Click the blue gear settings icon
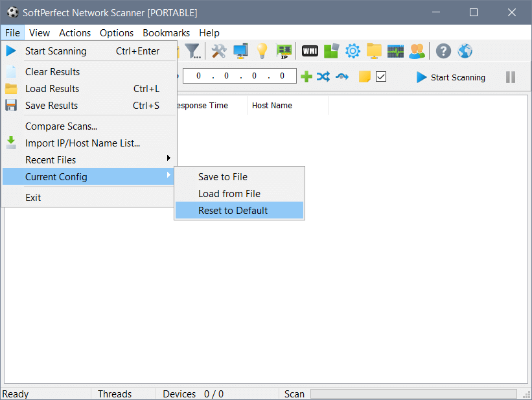Image resolution: width=532 pixels, height=400 pixels. [353, 51]
